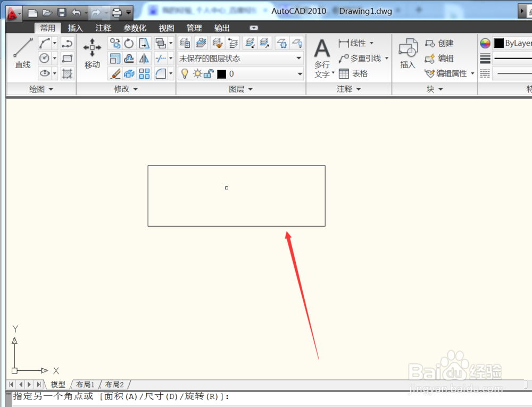The height and width of the screenshot is (407, 532).
Task: Click Make Object's Layer Current icon
Action: click(201, 43)
